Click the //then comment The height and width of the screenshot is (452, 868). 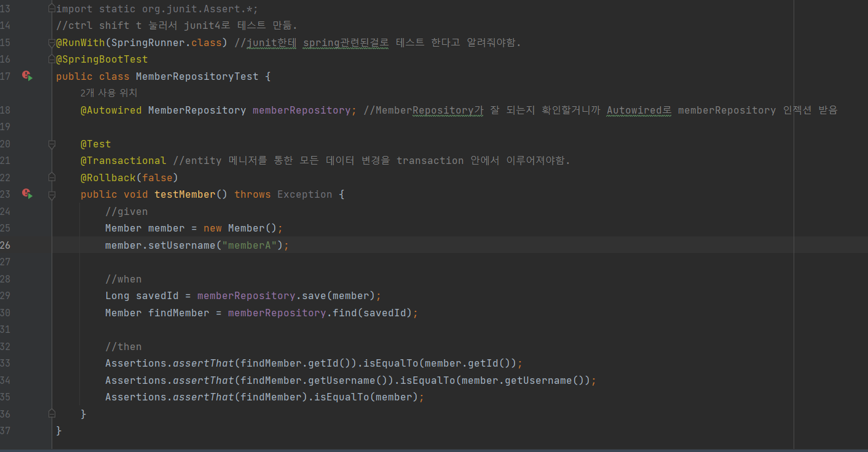(124, 346)
